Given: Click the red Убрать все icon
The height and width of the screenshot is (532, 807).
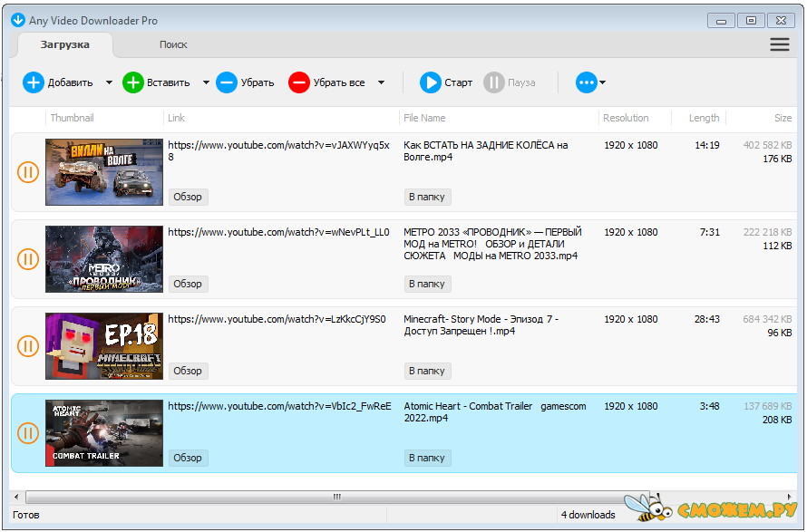Looking at the screenshot, I should coord(299,82).
